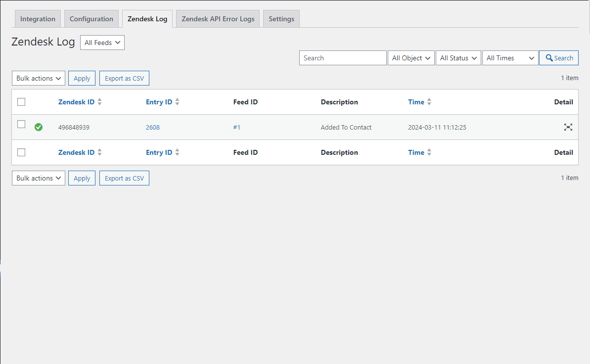This screenshot has width=590, height=364.
Task: Click top 1 item count text
Action: tap(570, 78)
